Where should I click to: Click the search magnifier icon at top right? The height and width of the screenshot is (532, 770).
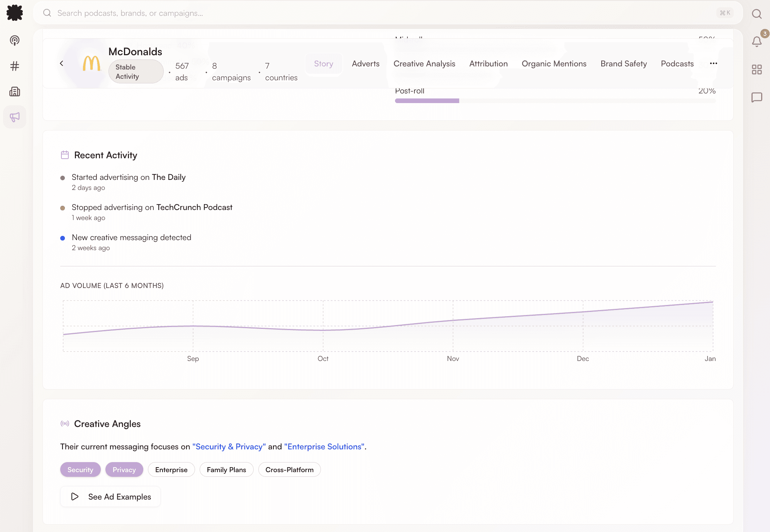click(x=757, y=14)
